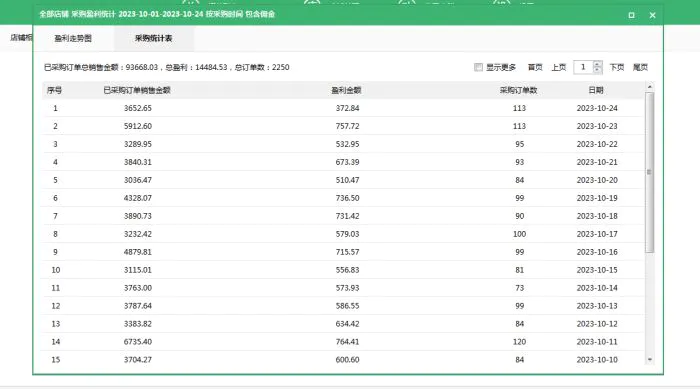This screenshot has width=700, height=389.
Task: Maximize the purchase profit statistics dialog
Action: pyautogui.click(x=631, y=15)
